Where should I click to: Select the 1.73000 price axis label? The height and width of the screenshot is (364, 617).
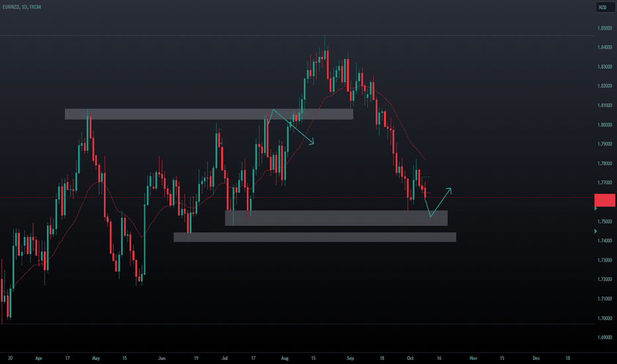(x=605, y=260)
